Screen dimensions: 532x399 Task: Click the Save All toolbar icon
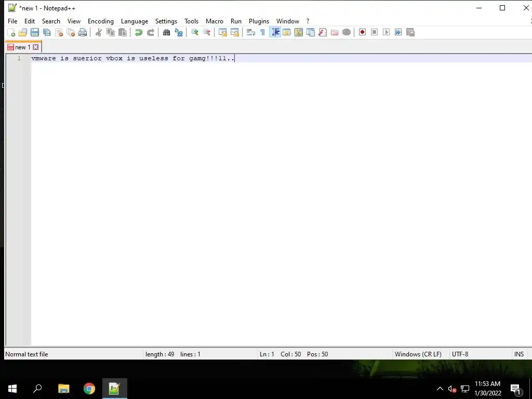pyautogui.click(x=47, y=32)
